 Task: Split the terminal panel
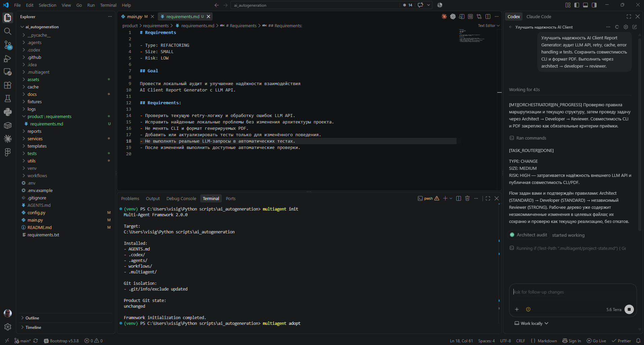[459, 198]
